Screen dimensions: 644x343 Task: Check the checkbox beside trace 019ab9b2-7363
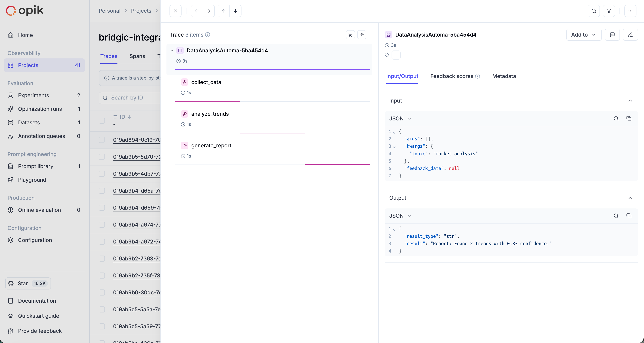102,259
